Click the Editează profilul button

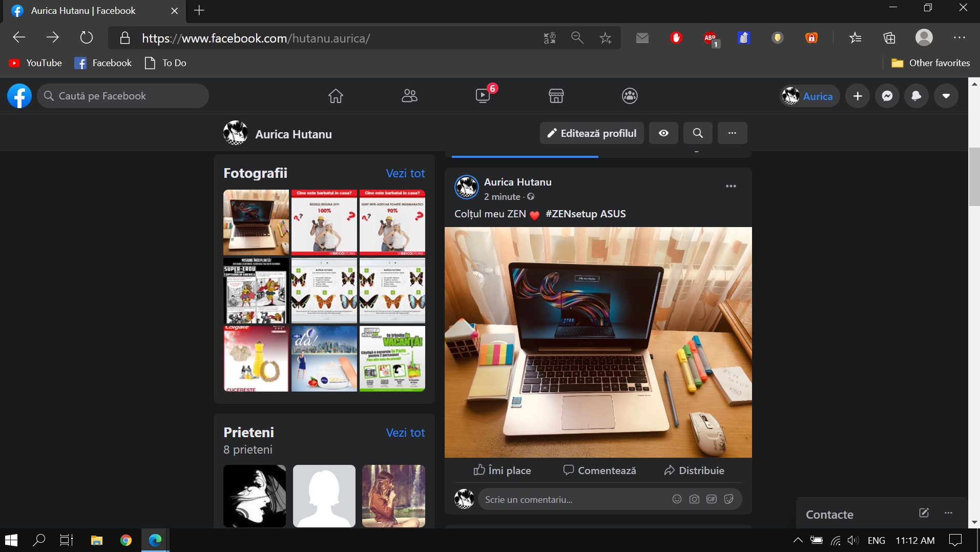coord(592,133)
